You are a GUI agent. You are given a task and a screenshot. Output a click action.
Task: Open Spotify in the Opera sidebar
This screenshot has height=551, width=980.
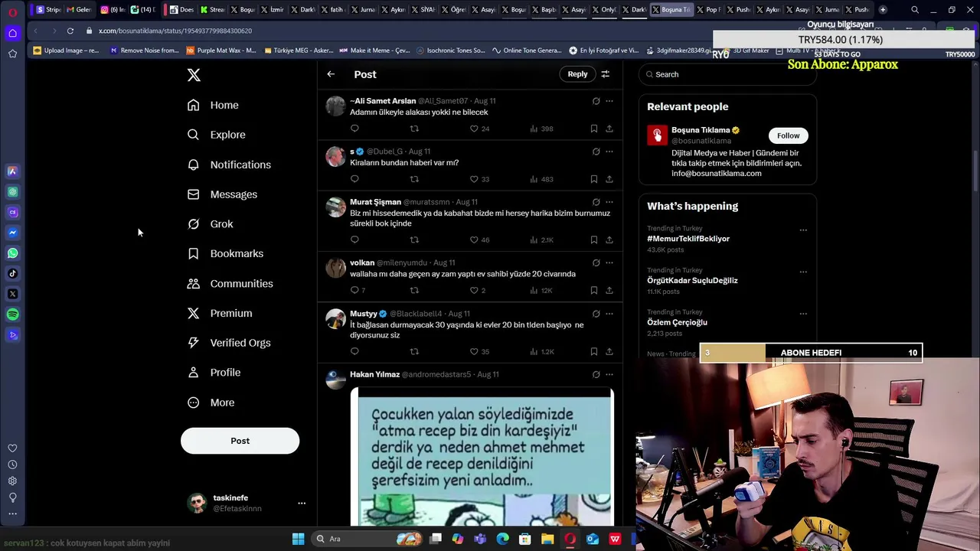point(12,315)
